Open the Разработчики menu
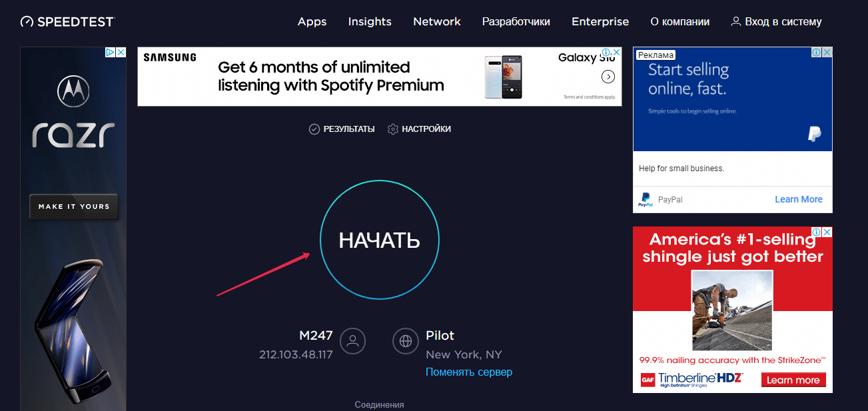Image resolution: width=868 pixels, height=411 pixels. 516,21
